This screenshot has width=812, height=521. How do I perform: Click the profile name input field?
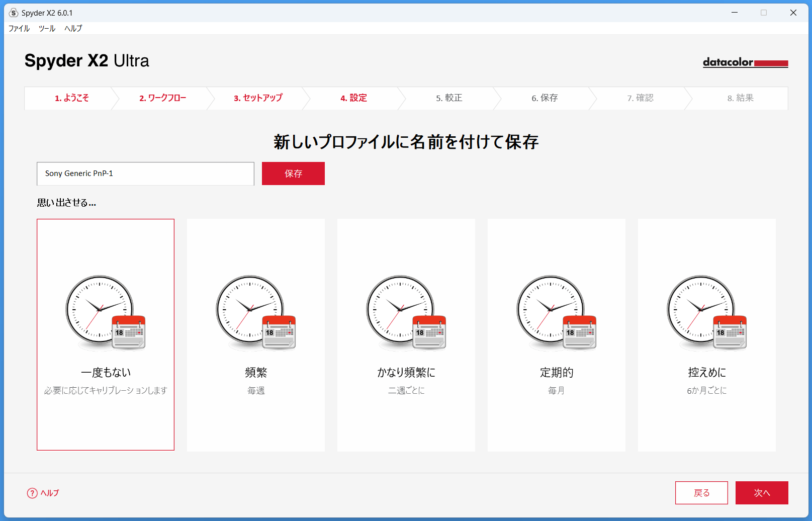pos(145,173)
